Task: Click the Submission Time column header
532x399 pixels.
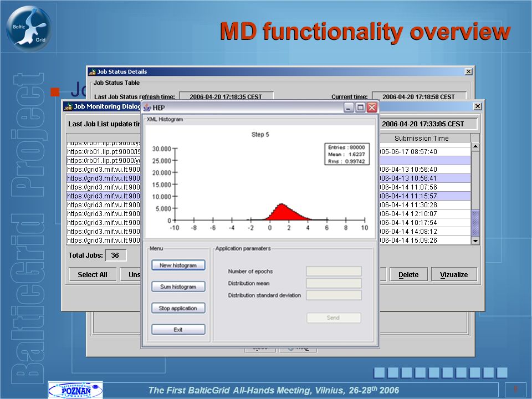Action: click(421, 138)
